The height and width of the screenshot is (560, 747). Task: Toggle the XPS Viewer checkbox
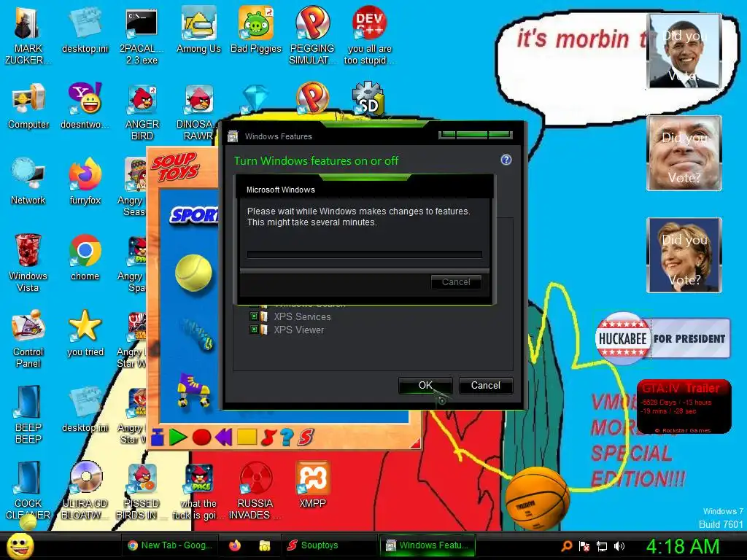coord(254,330)
